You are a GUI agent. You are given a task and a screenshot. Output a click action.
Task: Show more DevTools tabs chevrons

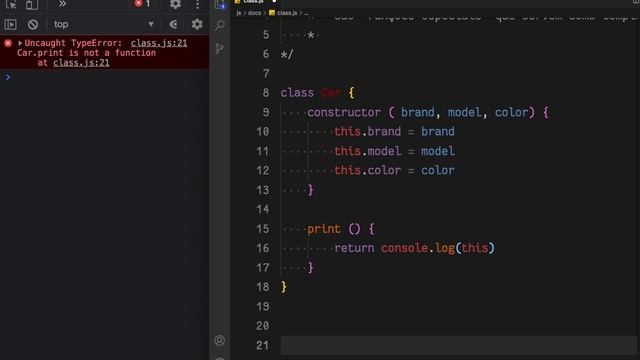62,4
